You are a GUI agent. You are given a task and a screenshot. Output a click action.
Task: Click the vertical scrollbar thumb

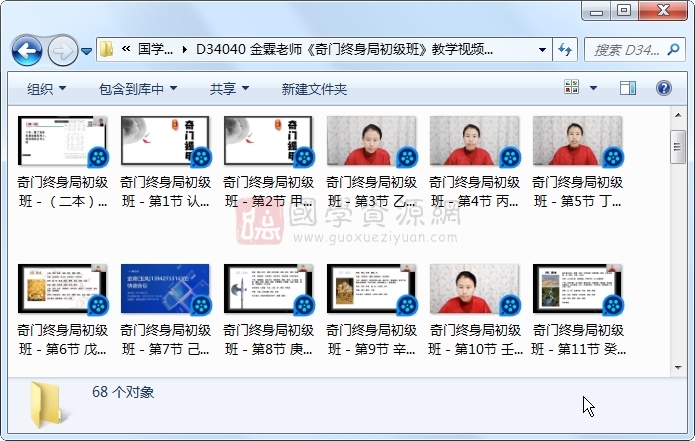click(678, 147)
